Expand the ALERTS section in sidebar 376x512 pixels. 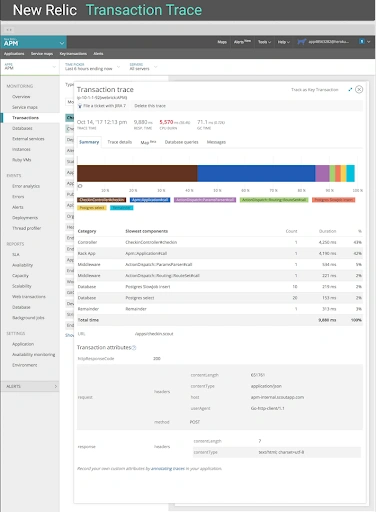[30, 386]
